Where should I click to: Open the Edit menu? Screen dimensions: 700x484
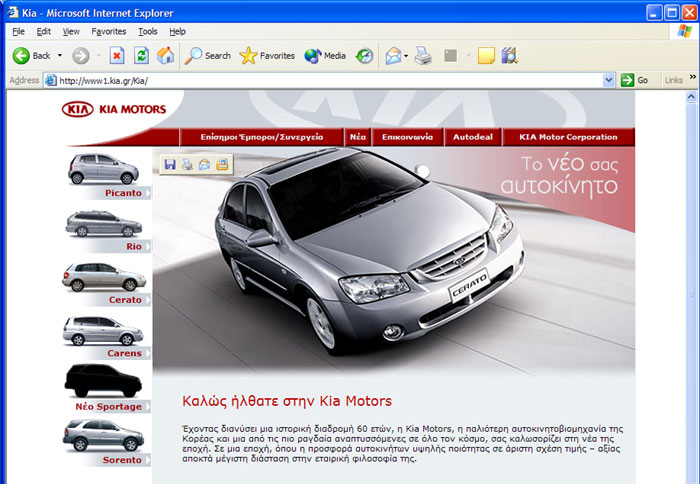[43, 32]
